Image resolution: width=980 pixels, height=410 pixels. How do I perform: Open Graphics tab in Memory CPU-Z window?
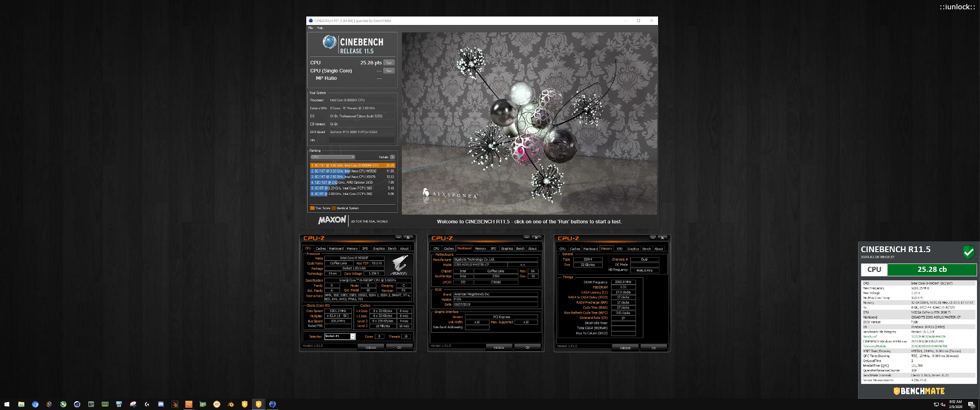click(633, 248)
